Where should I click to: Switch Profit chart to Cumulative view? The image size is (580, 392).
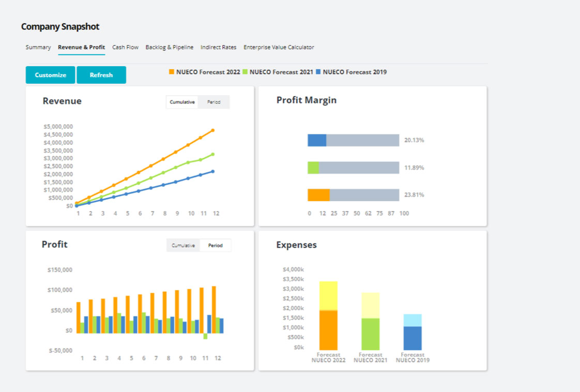[183, 246]
